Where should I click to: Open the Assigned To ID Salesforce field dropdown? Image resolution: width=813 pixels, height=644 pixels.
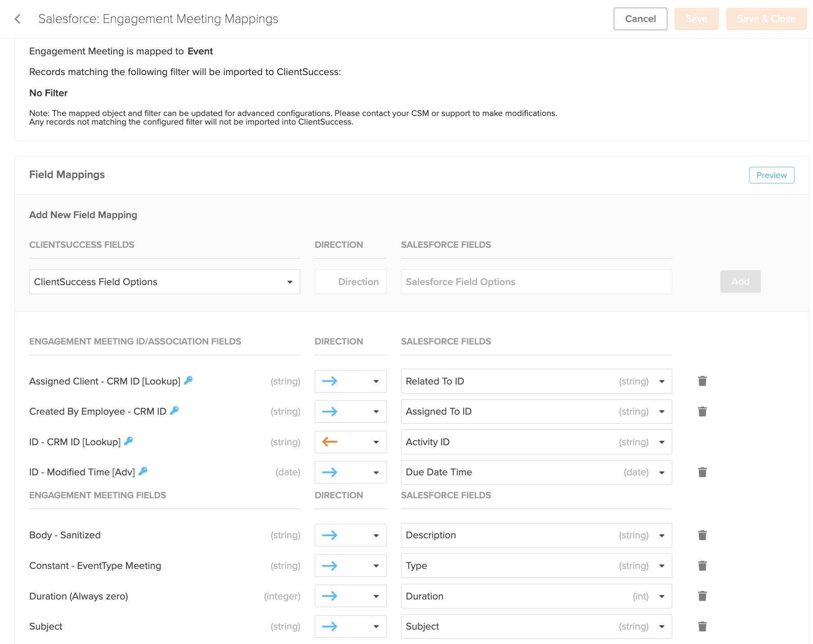(x=536, y=411)
